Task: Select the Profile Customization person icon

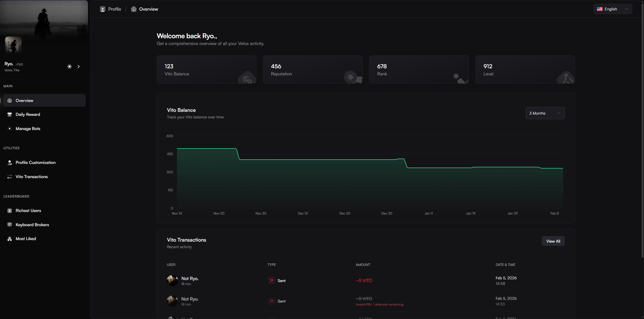Action: pyautogui.click(x=10, y=163)
